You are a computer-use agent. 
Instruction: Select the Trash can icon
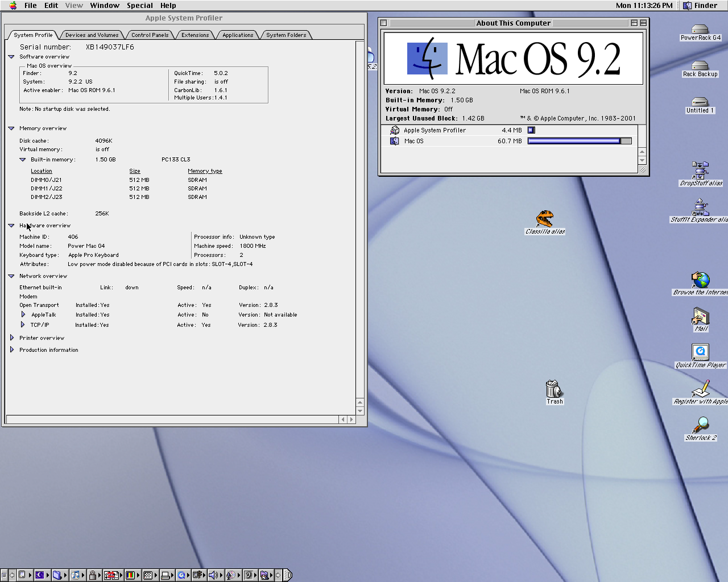click(x=555, y=389)
